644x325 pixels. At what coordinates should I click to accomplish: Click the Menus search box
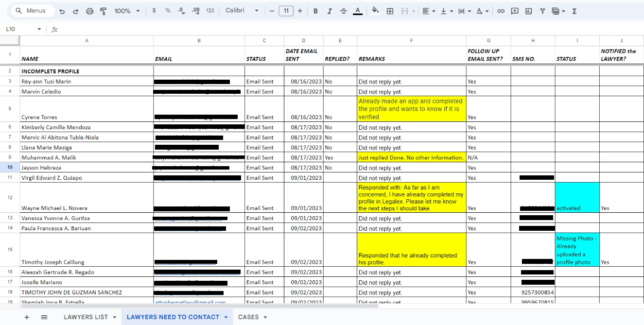click(32, 11)
